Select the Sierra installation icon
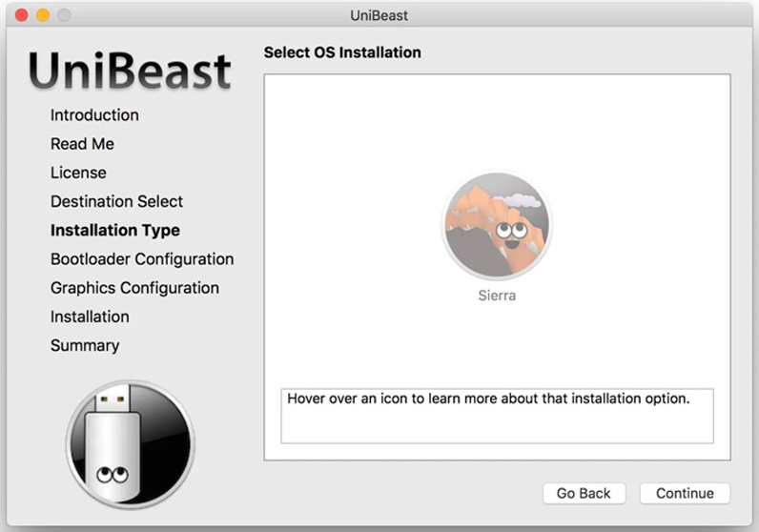 [x=497, y=225]
